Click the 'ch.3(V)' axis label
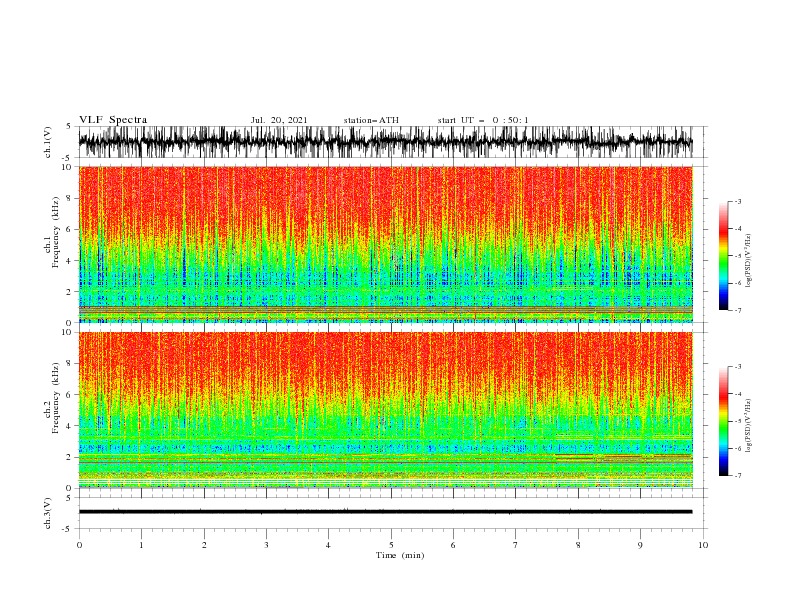792x612 pixels. coord(48,513)
